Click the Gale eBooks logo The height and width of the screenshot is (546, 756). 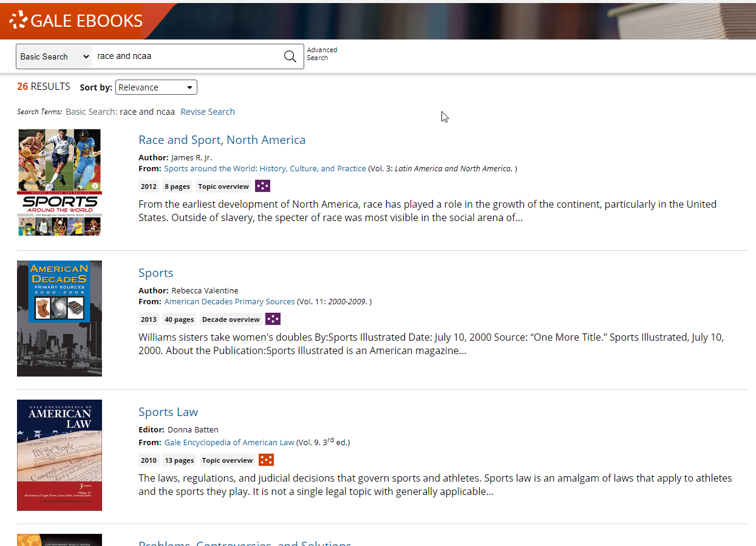click(77, 20)
